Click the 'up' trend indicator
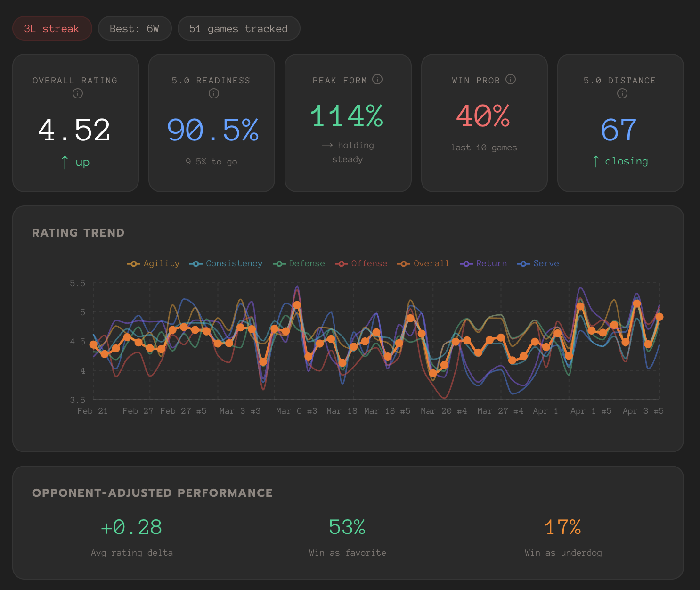Screen dimensions: 700x590 pyautogui.click(x=75, y=162)
